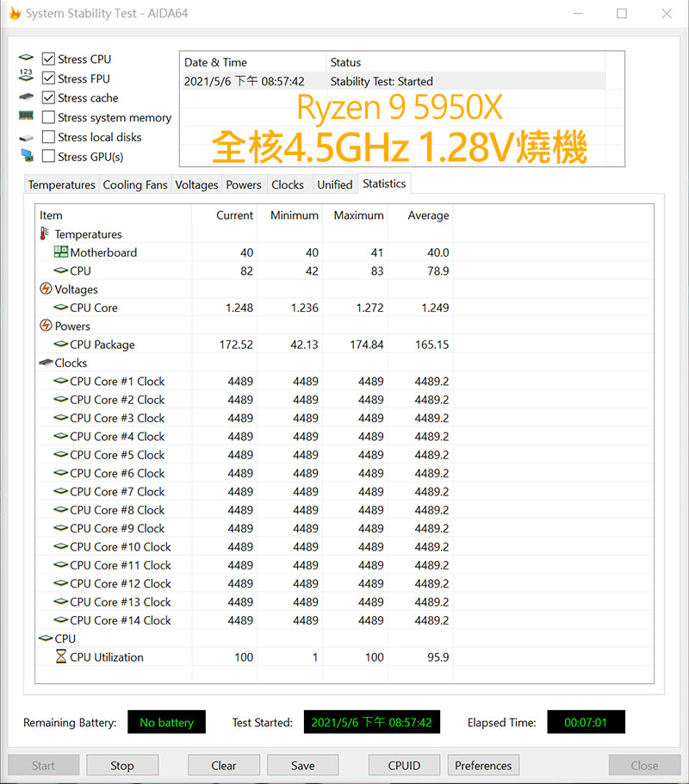Image resolution: width=689 pixels, height=784 pixels.
Task: Open the CPUID panel
Action: [404, 765]
